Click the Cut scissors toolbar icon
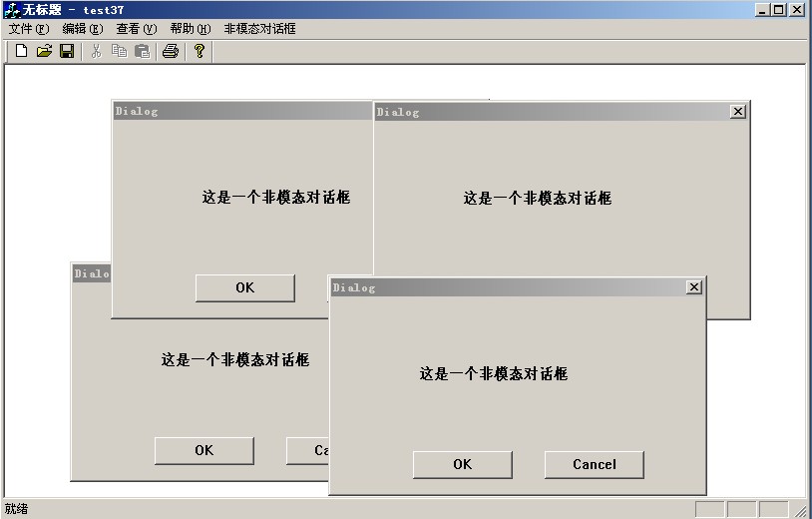The width and height of the screenshot is (812, 519). (96, 51)
